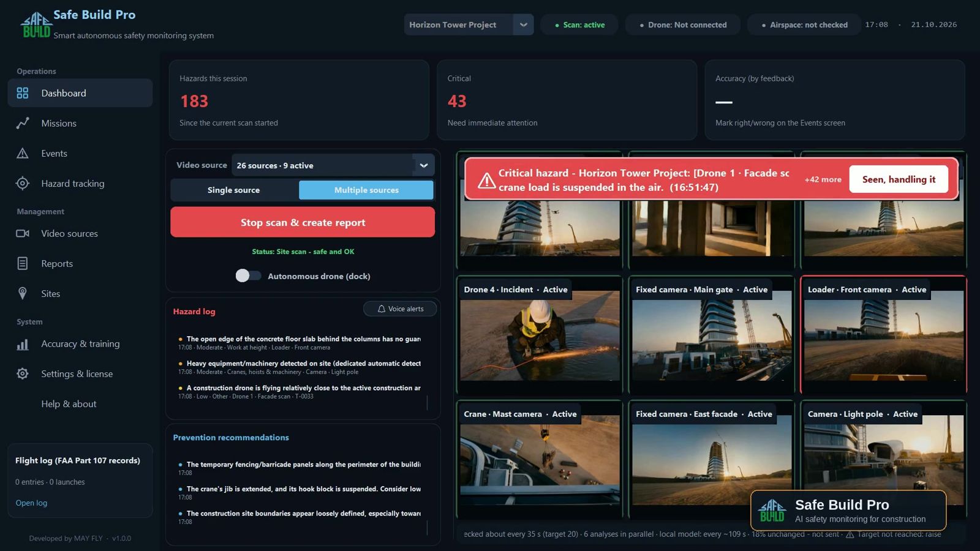The height and width of the screenshot is (551, 980).
Task: Select Single source mode
Action: 234,190
